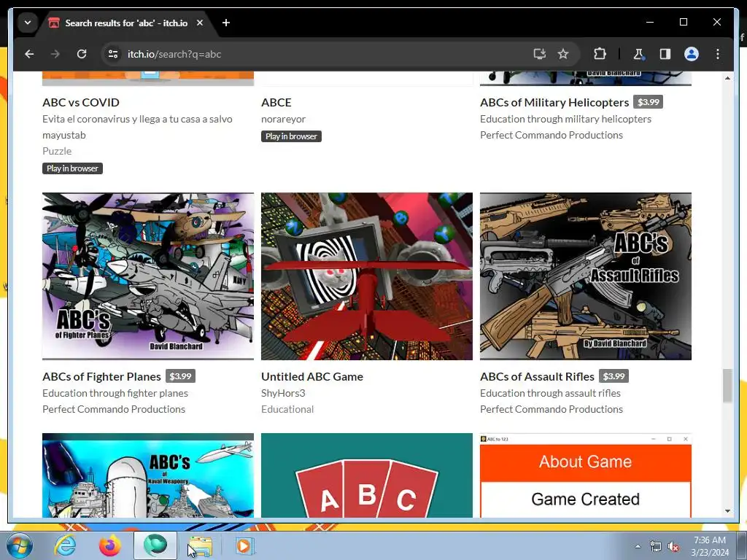Click the $3.99 tag on Fighter Planes
This screenshot has width=747, height=560.
pyautogui.click(x=180, y=376)
